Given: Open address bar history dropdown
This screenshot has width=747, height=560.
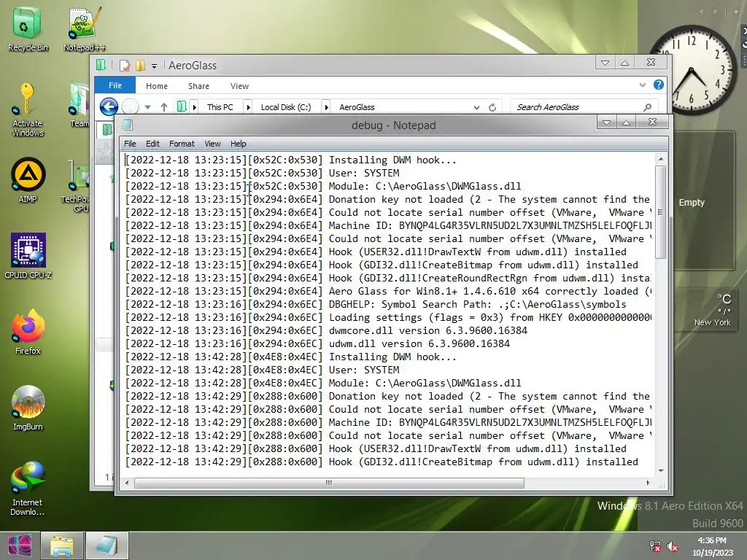Looking at the screenshot, I should 476,108.
